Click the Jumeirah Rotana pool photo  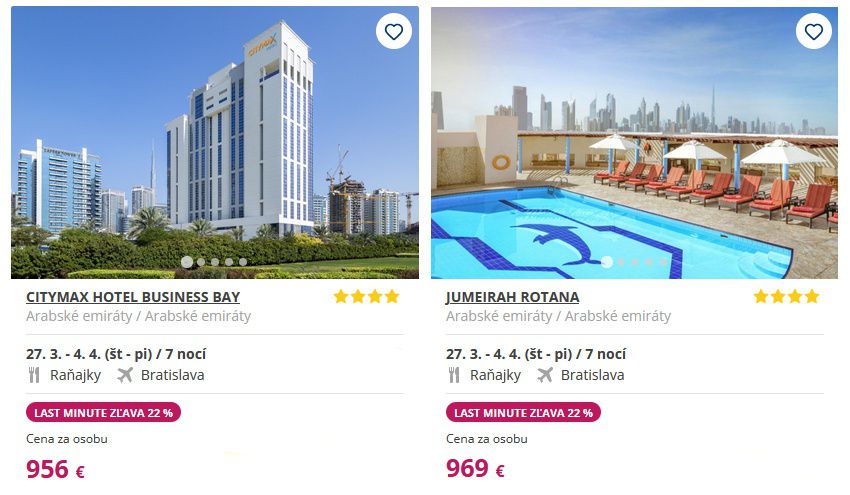coord(634,142)
